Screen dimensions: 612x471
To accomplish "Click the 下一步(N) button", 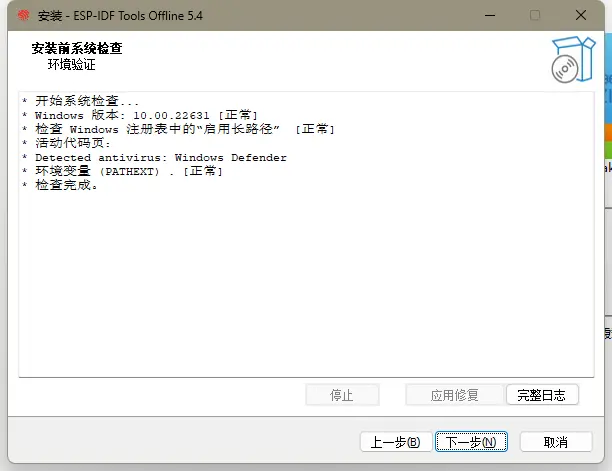I will click(471, 442).
